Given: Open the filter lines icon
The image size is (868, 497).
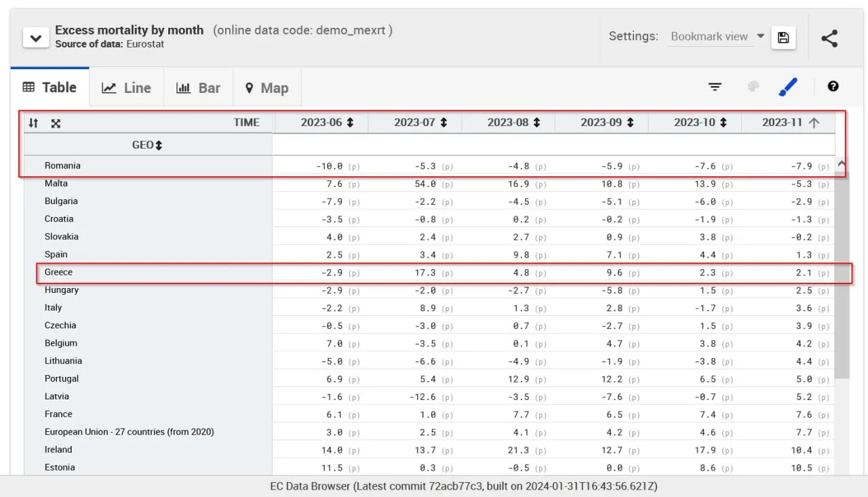Looking at the screenshot, I should (715, 87).
